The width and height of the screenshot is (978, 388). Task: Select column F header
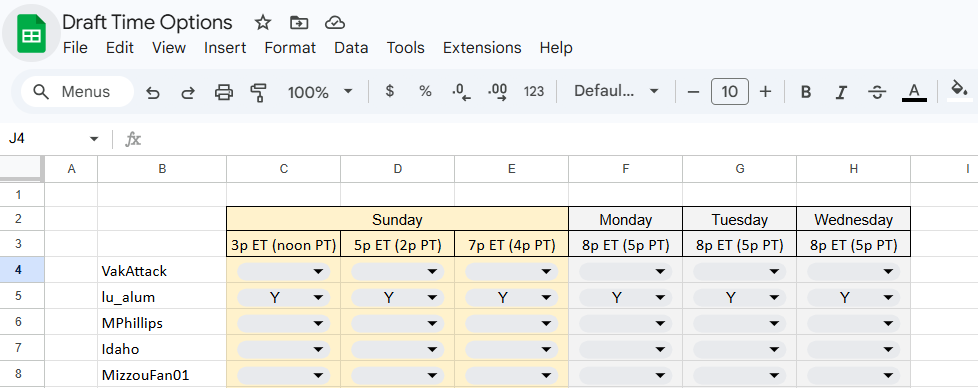point(626,168)
